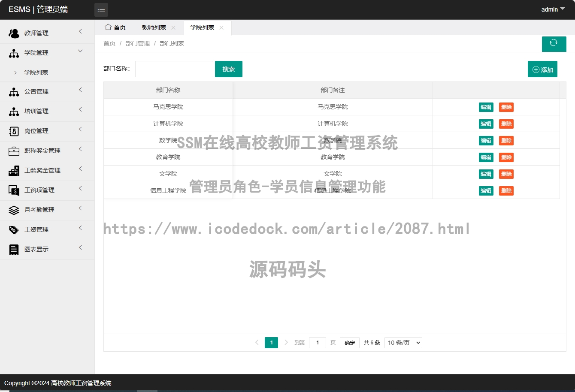Viewport: 575px width, 392px height.
Task: Go to previous page arrow
Action: (x=257, y=342)
